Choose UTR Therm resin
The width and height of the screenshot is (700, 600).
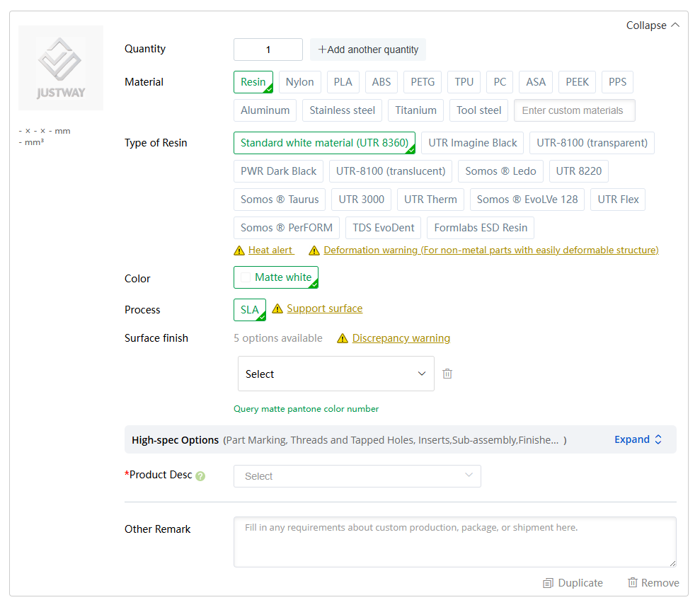click(x=430, y=200)
